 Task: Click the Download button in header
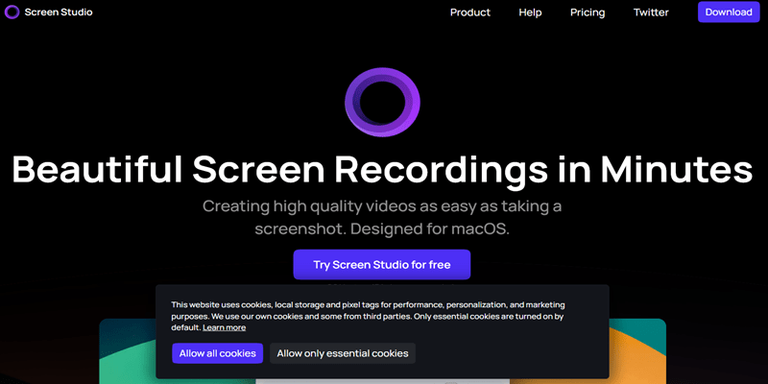click(x=728, y=12)
